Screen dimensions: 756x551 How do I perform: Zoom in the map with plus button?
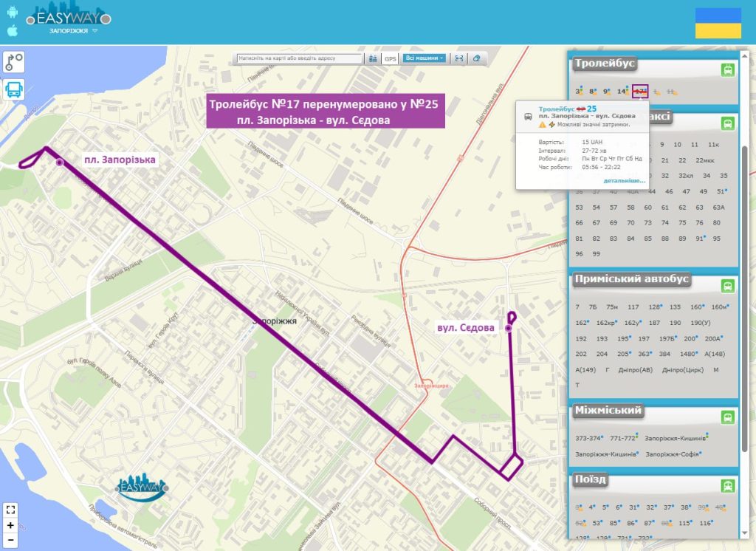[x=10, y=525]
